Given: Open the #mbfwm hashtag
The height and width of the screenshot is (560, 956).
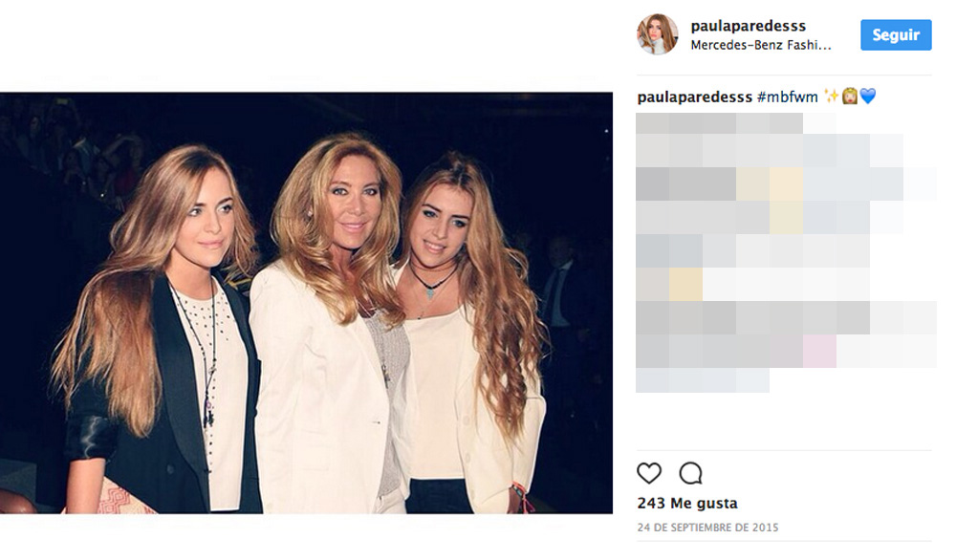Looking at the screenshot, I should (787, 97).
